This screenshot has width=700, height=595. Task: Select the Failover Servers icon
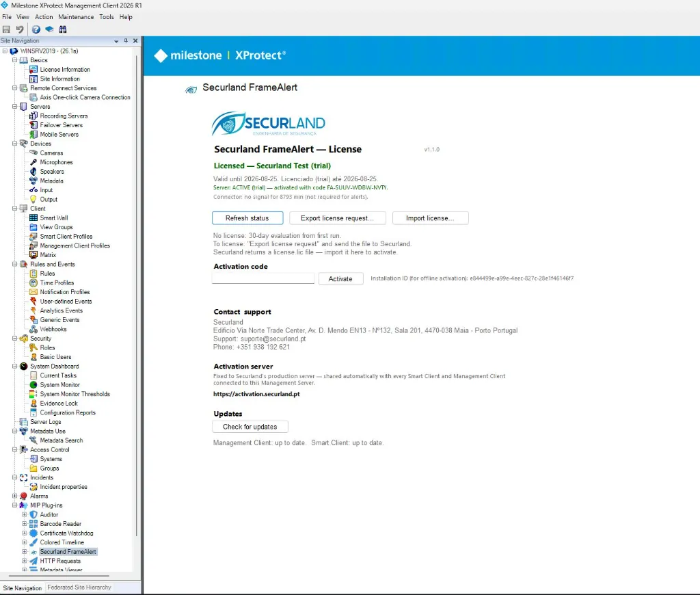33,125
